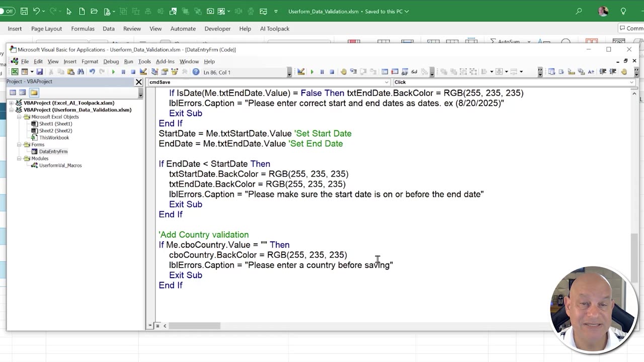This screenshot has height=362, width=644.
Task: Collapse the Microsoft Excel Objects folder
Action: (x=19, y=117)
